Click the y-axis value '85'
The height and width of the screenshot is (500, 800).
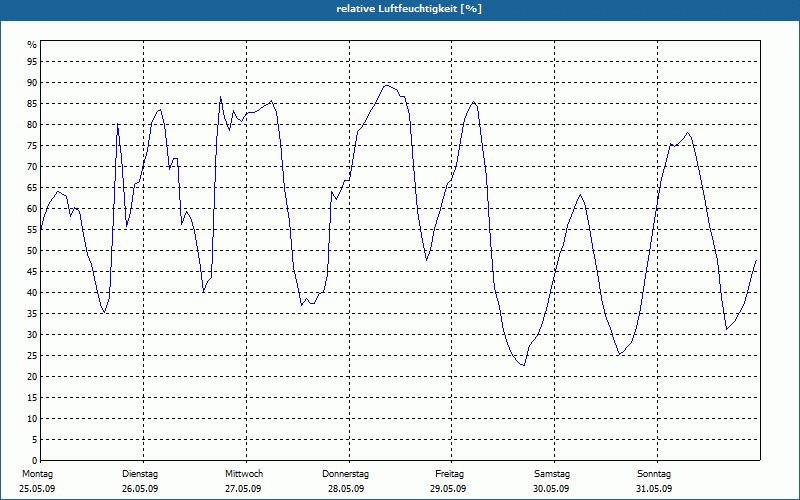pos(32,104)
